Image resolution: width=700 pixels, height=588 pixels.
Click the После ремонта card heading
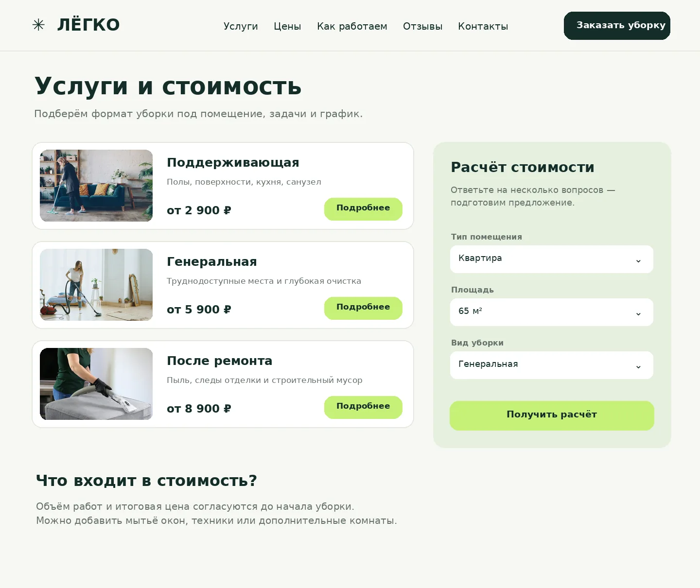click(219, 361)
